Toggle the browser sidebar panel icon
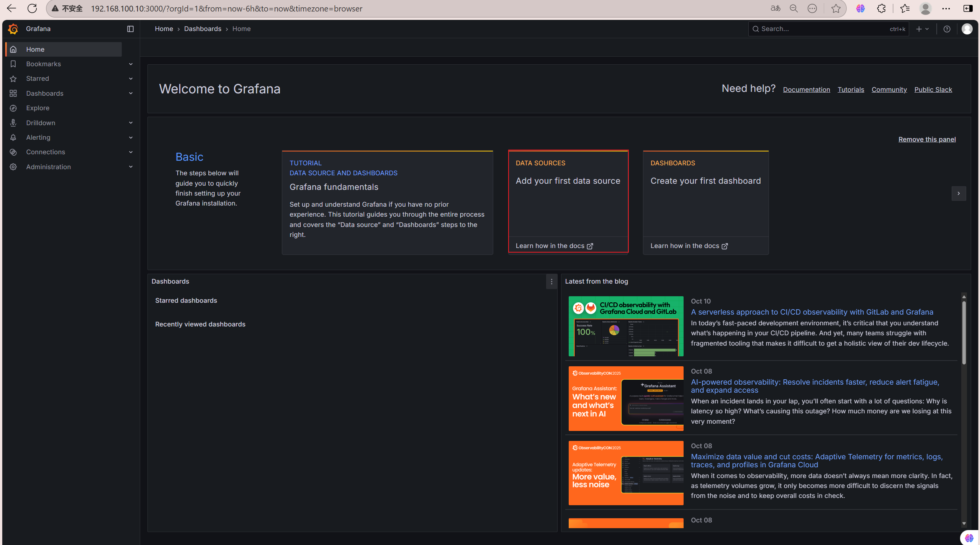This screenshot has height=545, width=980. pyautogui.click(x=968, y=8)
